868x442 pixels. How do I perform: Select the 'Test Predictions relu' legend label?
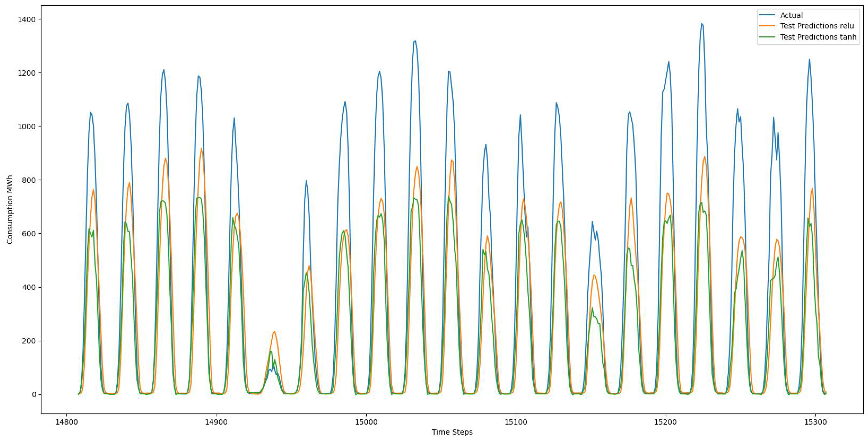tap(817, 26)
